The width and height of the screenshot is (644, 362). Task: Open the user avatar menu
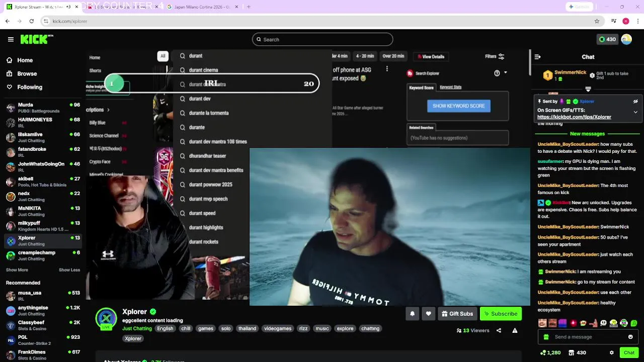(626, 39)
